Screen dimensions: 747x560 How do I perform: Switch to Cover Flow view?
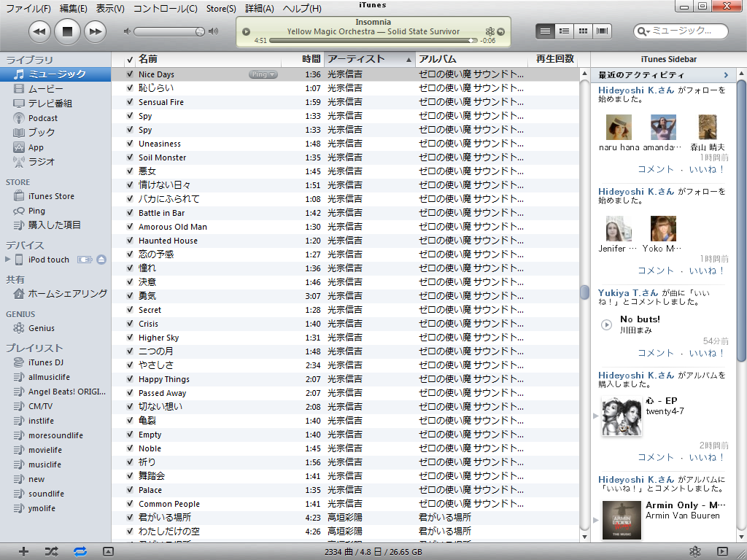point(602,31)
